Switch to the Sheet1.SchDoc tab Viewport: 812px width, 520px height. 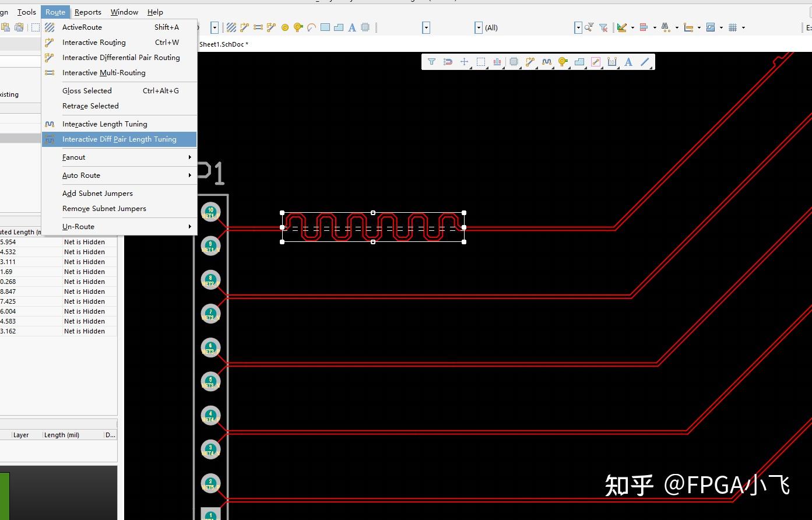(x=224, y=44)
